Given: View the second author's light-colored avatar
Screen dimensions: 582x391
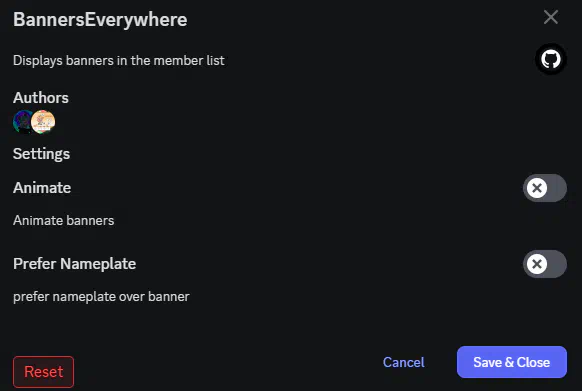Looking at the screenshot, I should pos(43,121).
